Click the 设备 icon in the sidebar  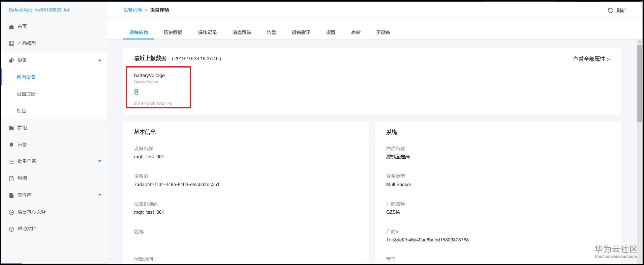[x=11, y=60]
